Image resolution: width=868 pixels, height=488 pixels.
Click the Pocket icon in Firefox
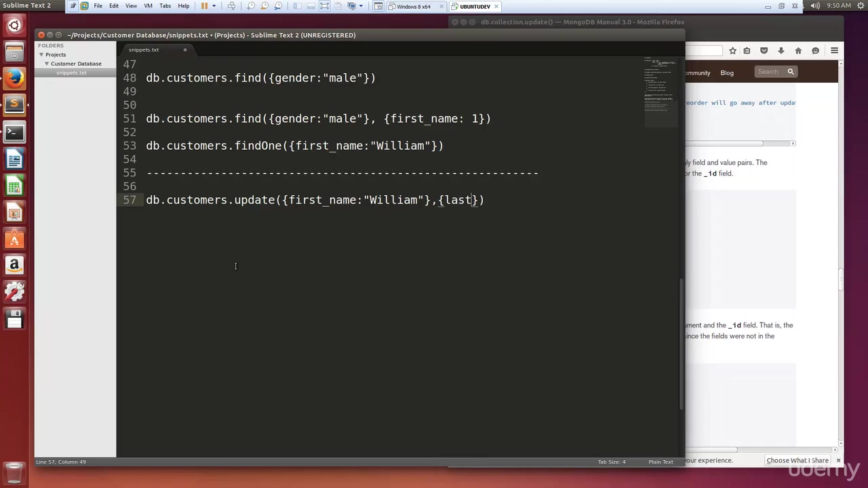[x=764, y=51]
